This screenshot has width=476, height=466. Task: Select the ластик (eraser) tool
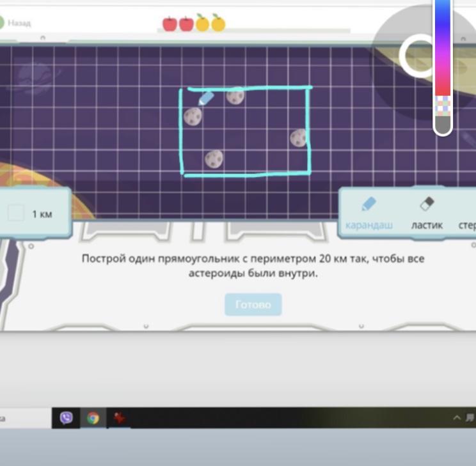427,212
